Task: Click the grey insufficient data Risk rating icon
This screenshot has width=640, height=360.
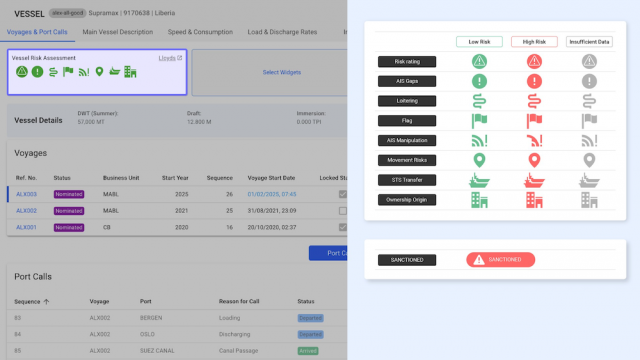Action: pyautogui.click(x=589, y=61)
